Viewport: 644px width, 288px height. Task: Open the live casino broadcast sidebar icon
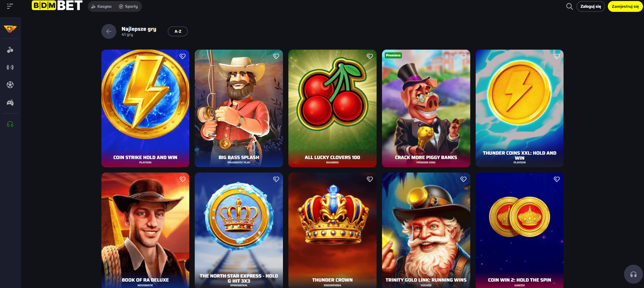pyautogui.click(x=10, y=67)
